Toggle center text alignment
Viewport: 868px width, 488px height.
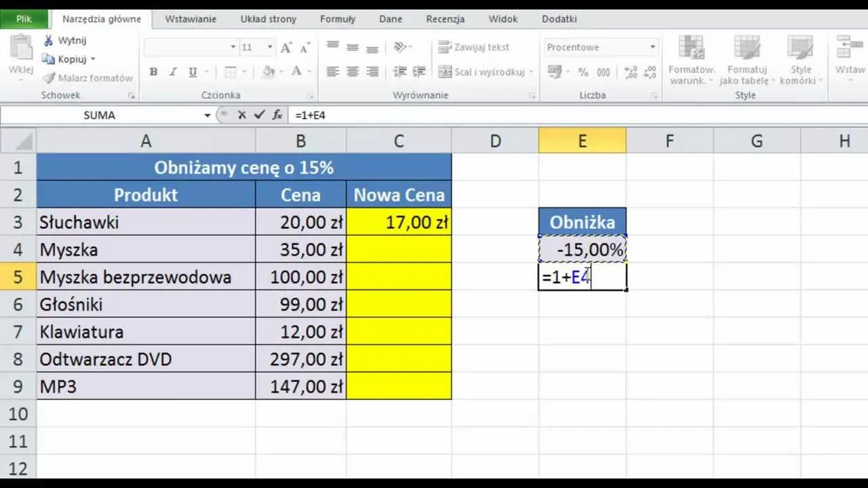click(x=352, y=71)
